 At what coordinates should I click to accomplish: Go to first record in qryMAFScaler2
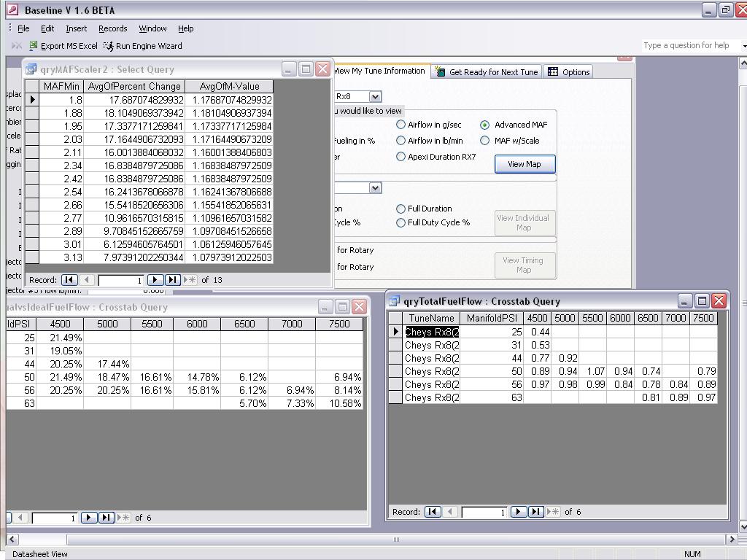point(69,280)
